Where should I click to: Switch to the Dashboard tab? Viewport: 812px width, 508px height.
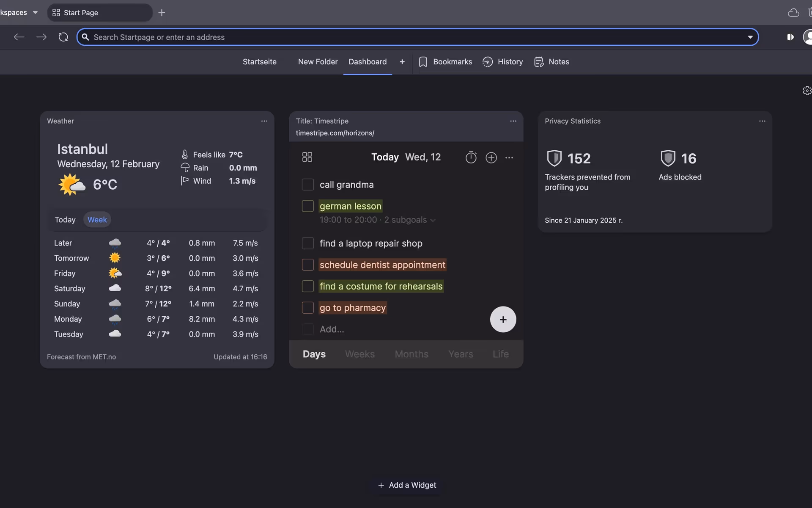tap(368, 62)
